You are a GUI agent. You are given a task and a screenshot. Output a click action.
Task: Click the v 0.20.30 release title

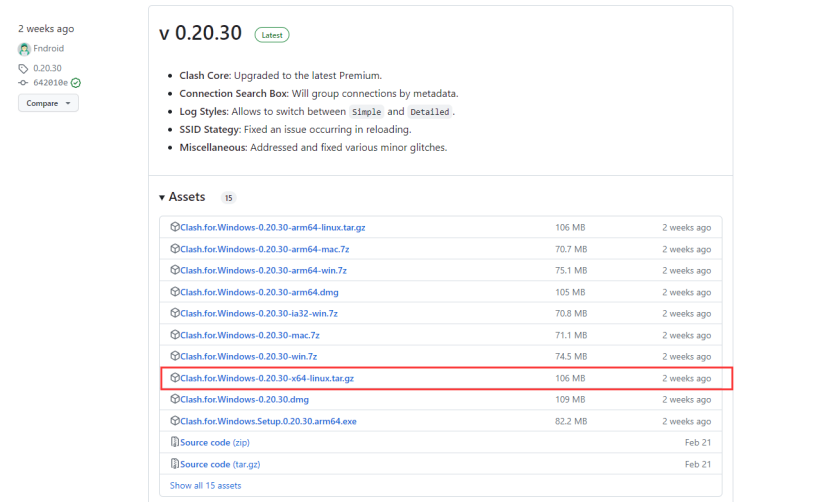(x=200, y=33)
